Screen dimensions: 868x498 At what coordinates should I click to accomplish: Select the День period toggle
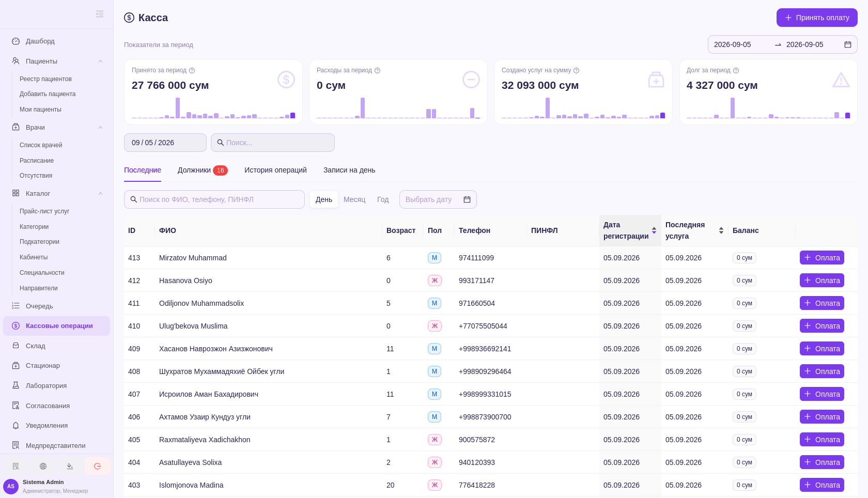point(324,199)
